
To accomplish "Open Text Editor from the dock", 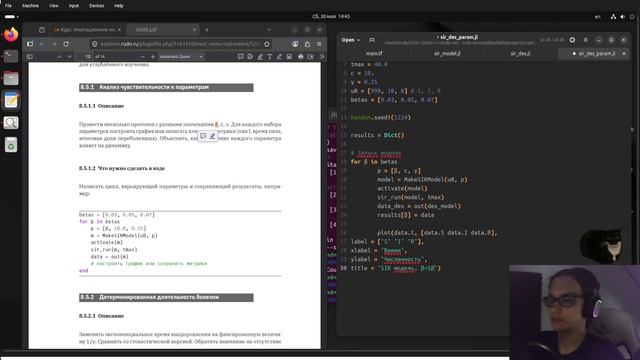I will coord(11,100).
